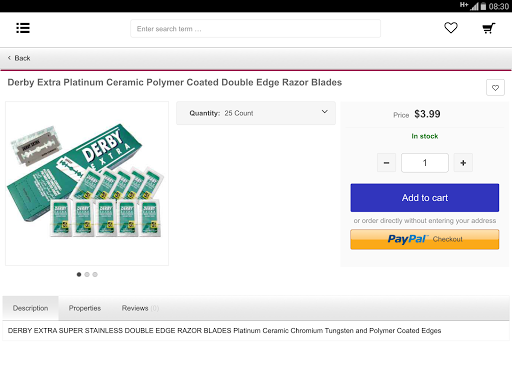Viewport: 512px width, 384px height.
Task: Click the dropdown chevron arrow
Action: click(x=324, y=112)
